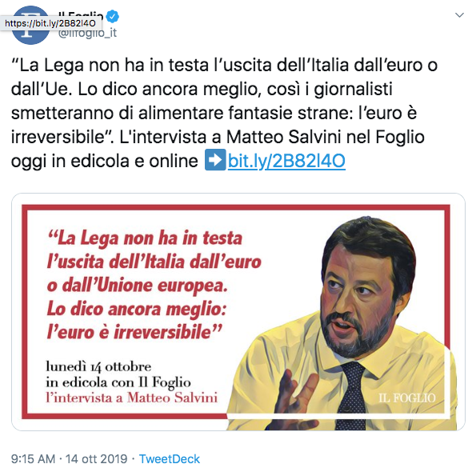Open the @ilfoglio_it handle
This screenshot has height=476, width=476.
[87, 33]
